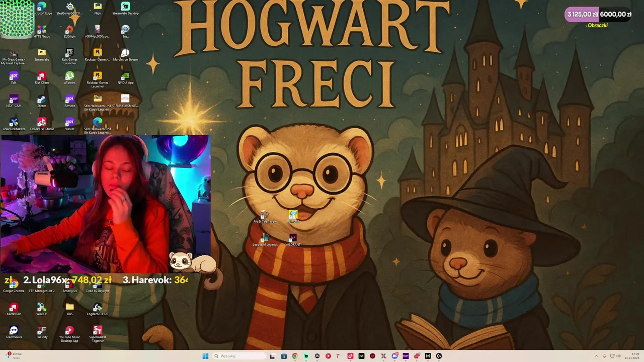Open FTP Manager Lite 2 shortcut
Viewport: 644px width, 362px height.
[42, 286]
